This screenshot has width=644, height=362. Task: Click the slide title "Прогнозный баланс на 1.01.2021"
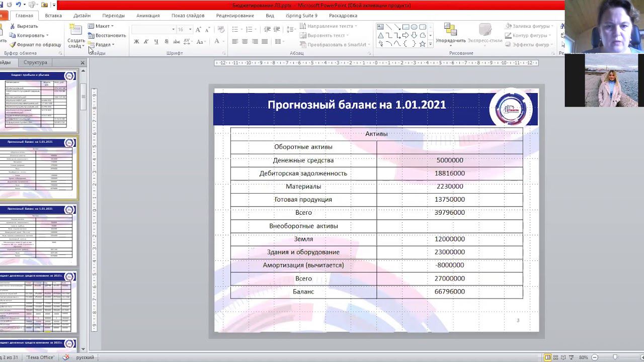[357, 105]
